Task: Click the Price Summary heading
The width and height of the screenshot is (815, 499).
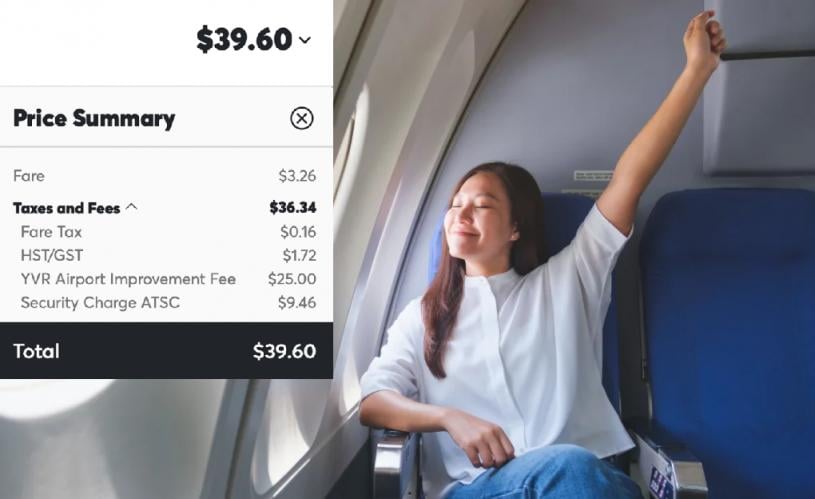Action: [x=94, y=119]
